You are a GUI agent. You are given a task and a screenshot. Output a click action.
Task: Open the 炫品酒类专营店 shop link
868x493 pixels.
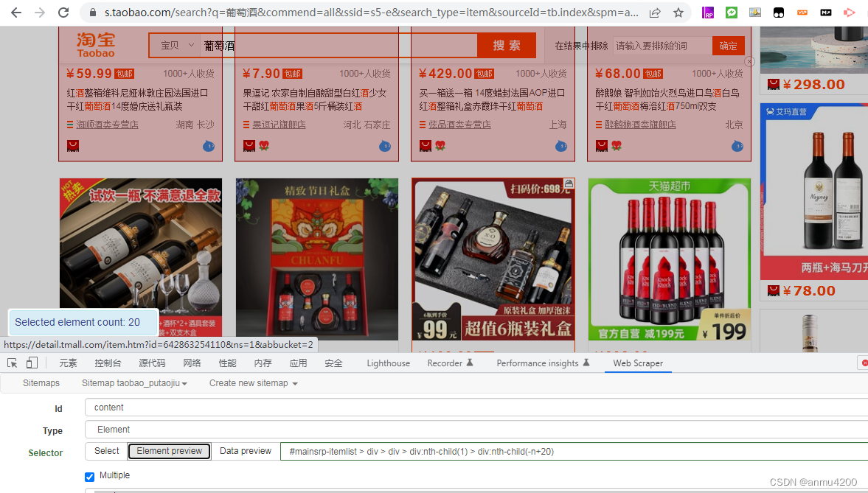tap(459, 125)
